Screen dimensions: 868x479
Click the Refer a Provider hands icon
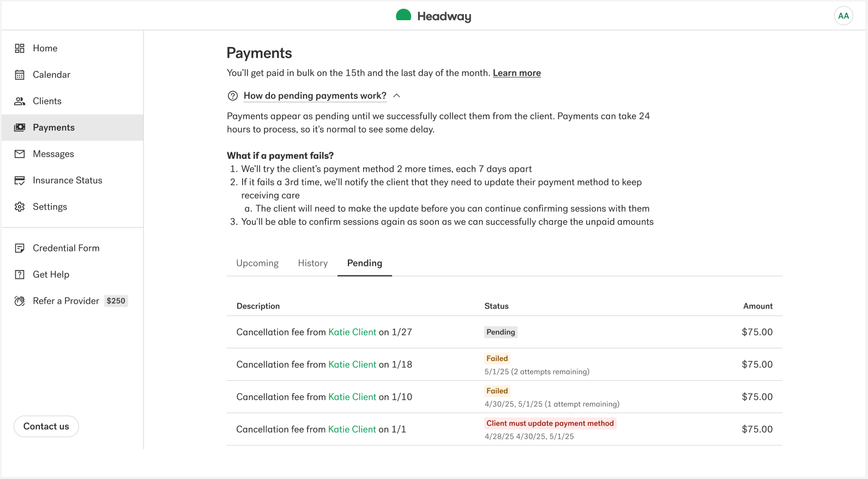coord(20,301)
